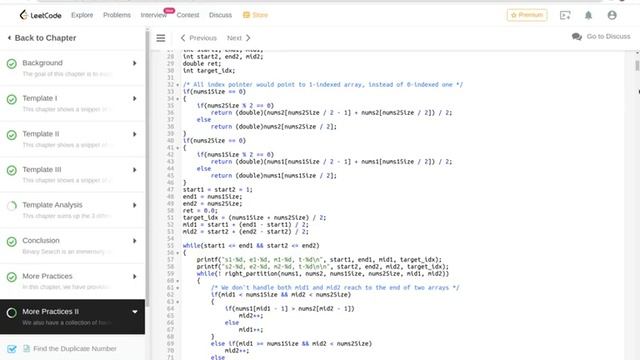Screen dimensions: 640x360
Task: Fold code block at line 60 gutter arrow
Action: [x=178, y=281]
